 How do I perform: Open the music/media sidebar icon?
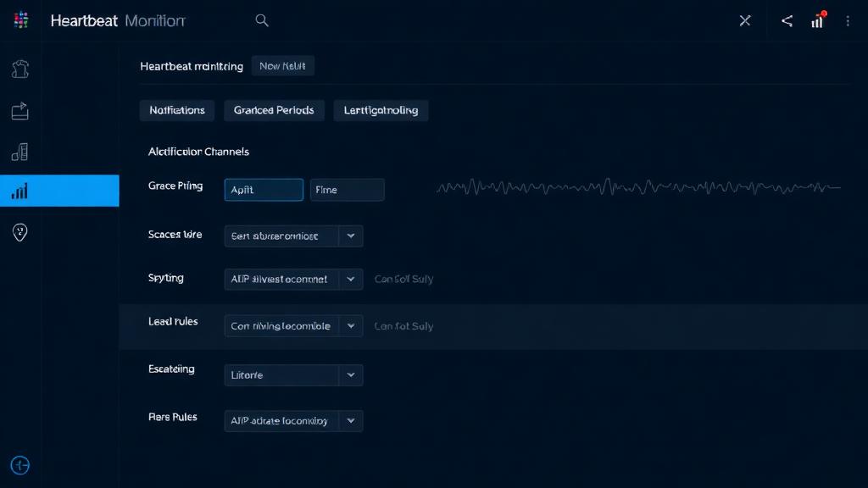coord(20,151)
